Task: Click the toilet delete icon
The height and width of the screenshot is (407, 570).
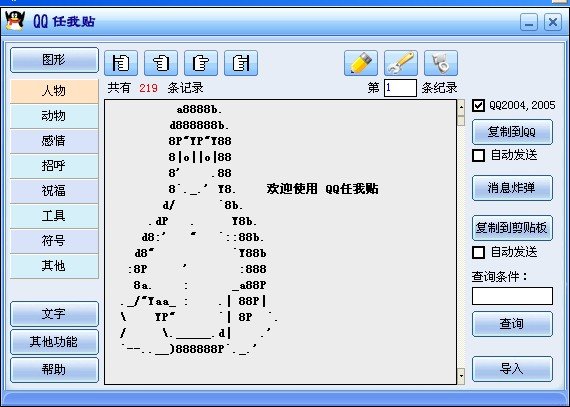Action: [x=441, y=63]
